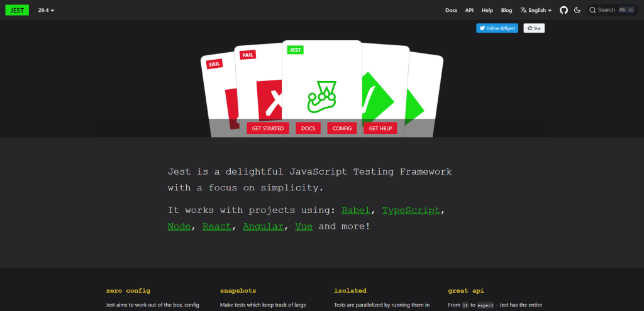Screen dimensions: 644x311
Task: Follow the React link
Action: (x=217, y=226)
